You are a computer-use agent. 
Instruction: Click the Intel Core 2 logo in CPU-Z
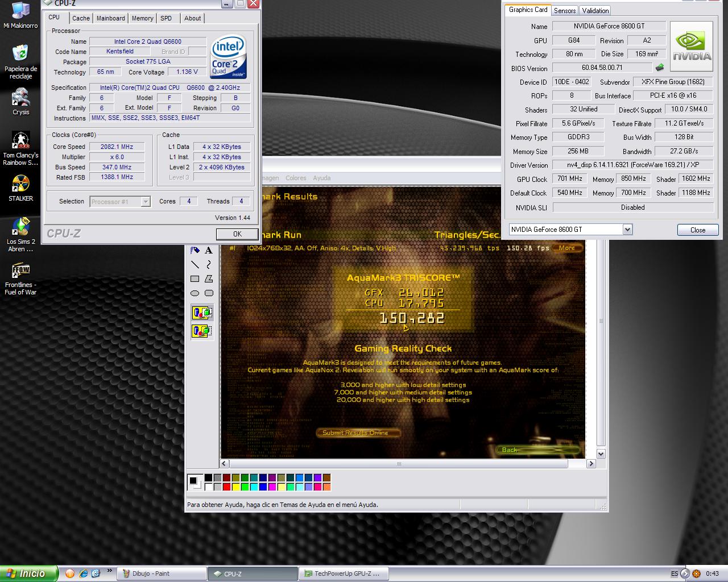(229, 57)
